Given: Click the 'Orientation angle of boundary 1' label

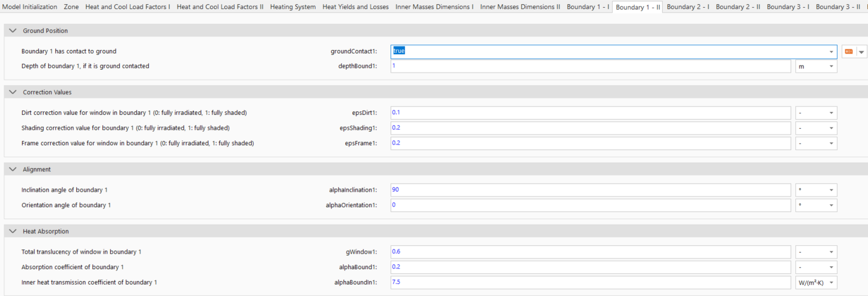Looking at the screenshot, I should coord(66,205).
